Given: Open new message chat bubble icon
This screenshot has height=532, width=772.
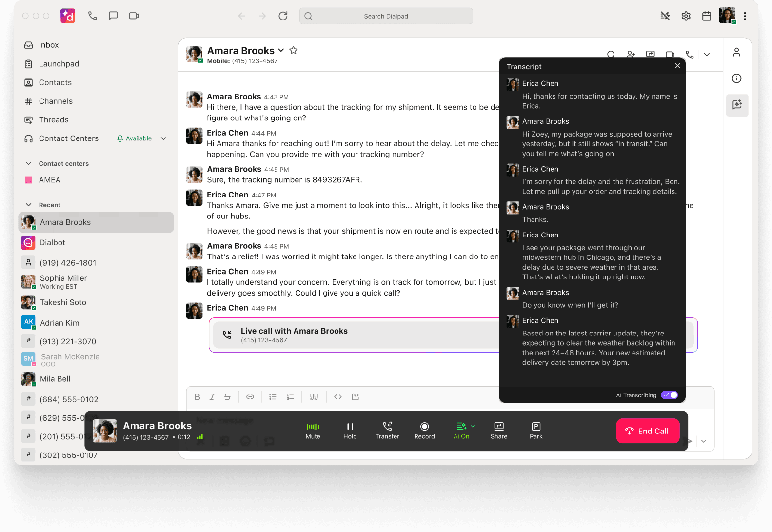Looking at the screenshot, I should (x=113, y=16).
